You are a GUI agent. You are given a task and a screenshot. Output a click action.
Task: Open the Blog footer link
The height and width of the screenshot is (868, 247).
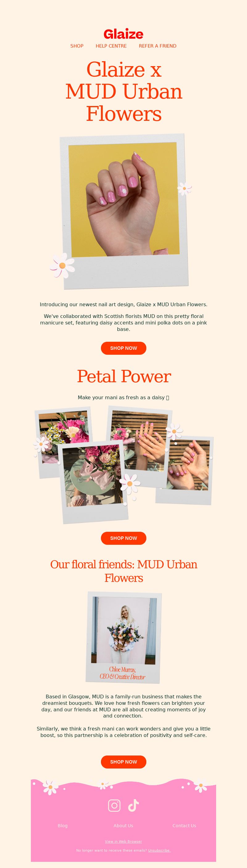click(63, 826)
